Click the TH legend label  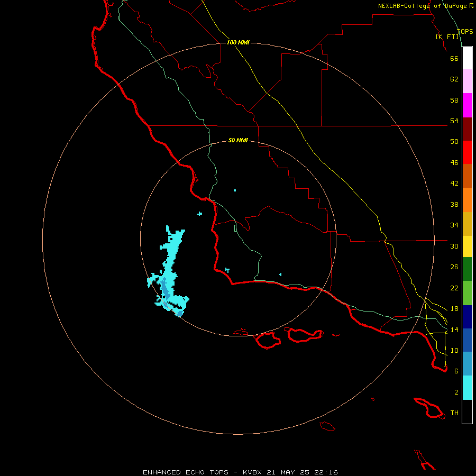click(454, 413)
